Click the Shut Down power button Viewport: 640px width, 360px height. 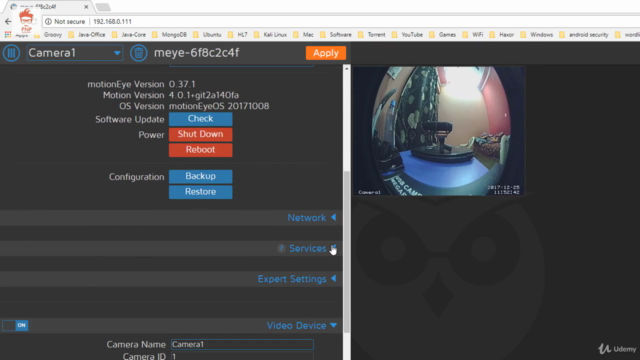click(x=200, y=134)
